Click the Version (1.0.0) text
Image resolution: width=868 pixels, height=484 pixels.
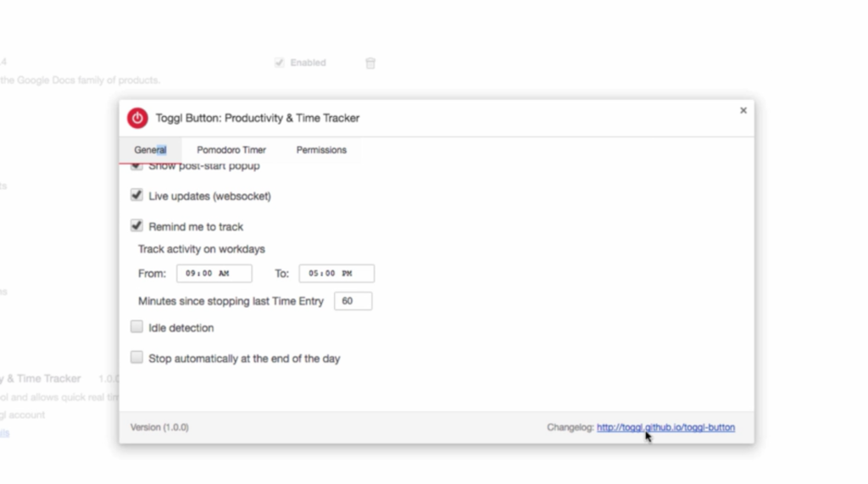159,427
